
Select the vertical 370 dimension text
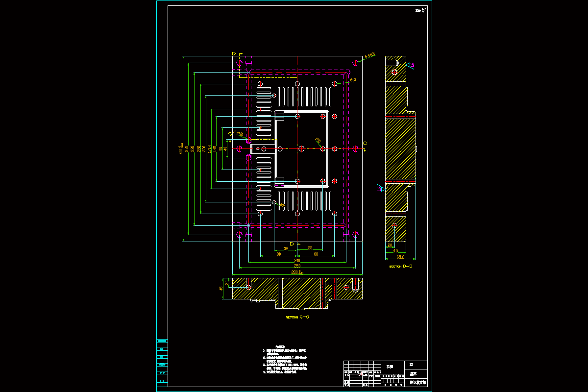(x=186, y=148)
